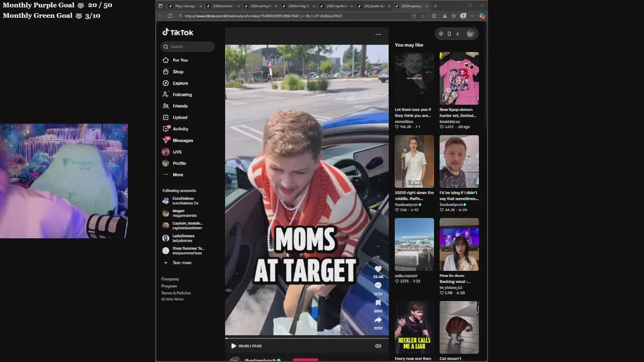Open the Shop bag icon

[166, 71]
